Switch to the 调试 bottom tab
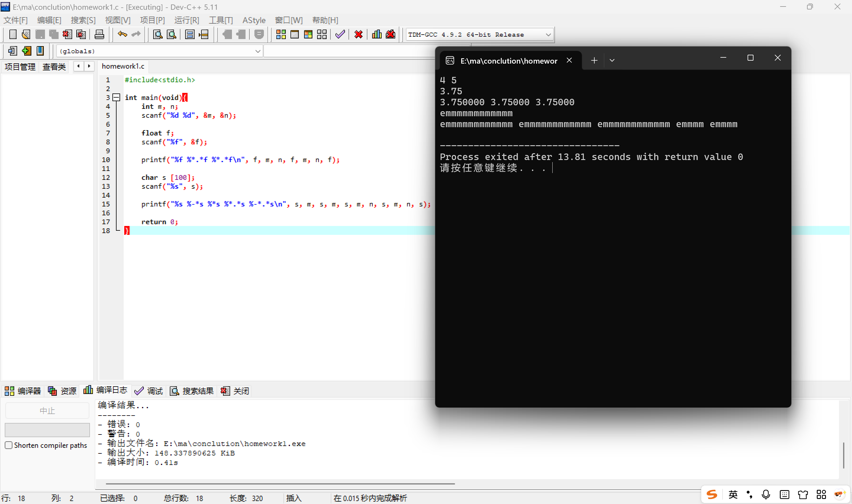 (x=149, y=391)
